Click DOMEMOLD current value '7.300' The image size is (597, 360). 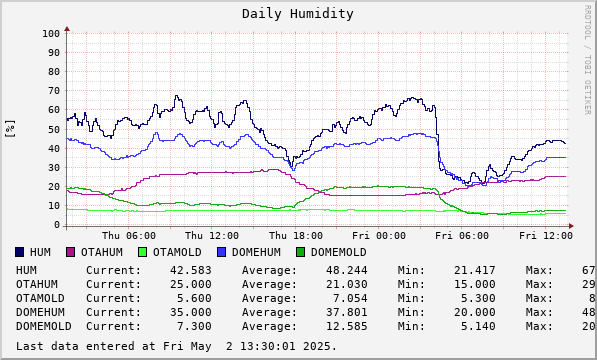(x=194, y=326)
